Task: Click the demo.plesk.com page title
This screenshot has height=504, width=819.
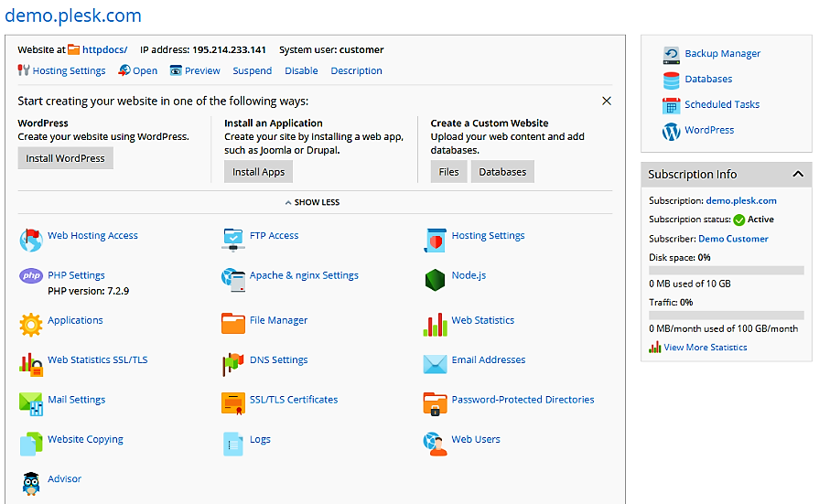Action: (x=73, y=16)
